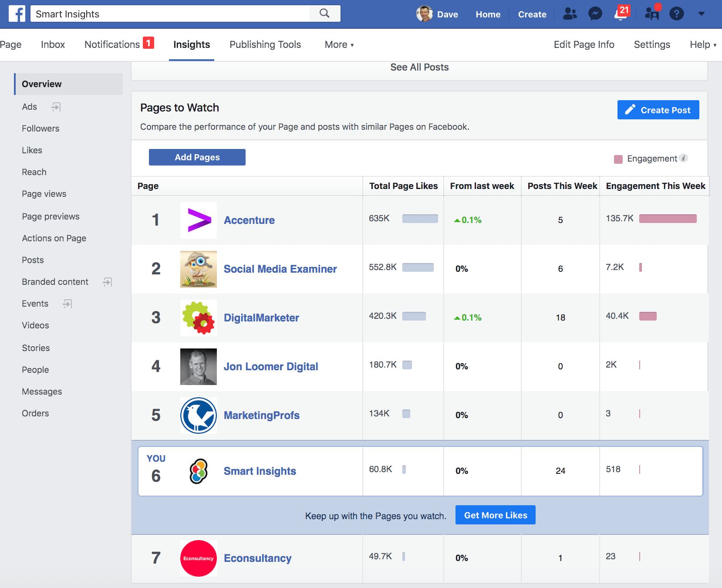Click Home in the top bar
Screen dimensions: 722x588
coord(488,14)
